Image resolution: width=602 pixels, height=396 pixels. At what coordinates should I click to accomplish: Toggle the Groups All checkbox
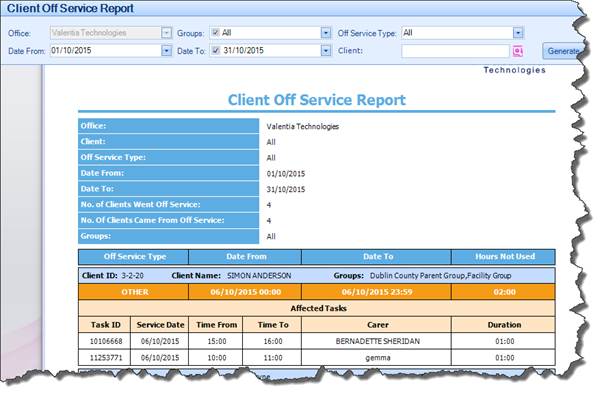tap(216, 33)
